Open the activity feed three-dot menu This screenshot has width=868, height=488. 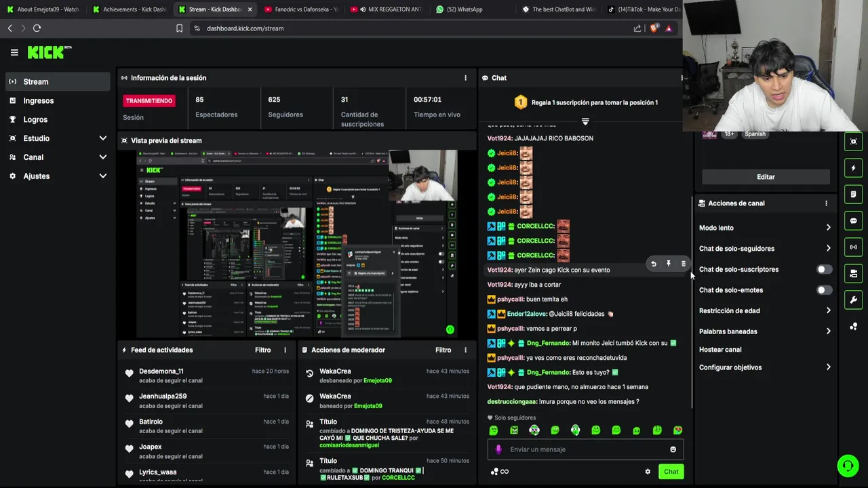tap(285, 350)
